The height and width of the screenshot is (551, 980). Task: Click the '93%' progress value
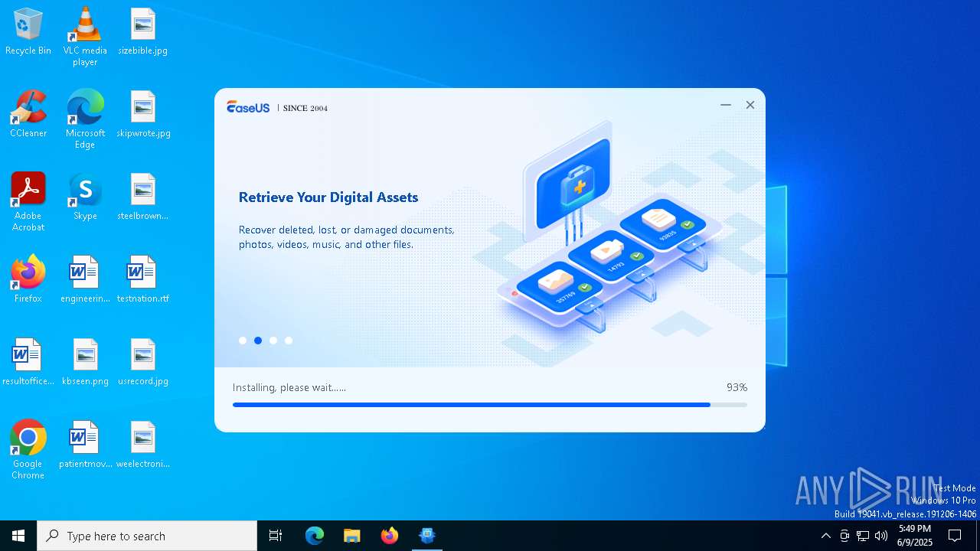point(737,387)
